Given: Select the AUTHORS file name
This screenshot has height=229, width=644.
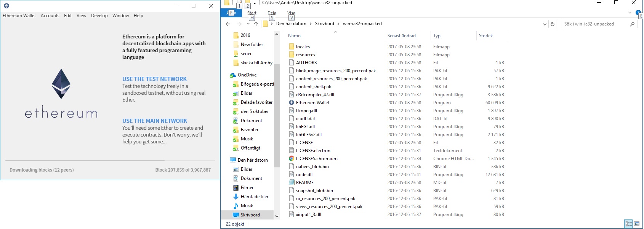Looking at the screenshot, I should click(x=306, y=63).
